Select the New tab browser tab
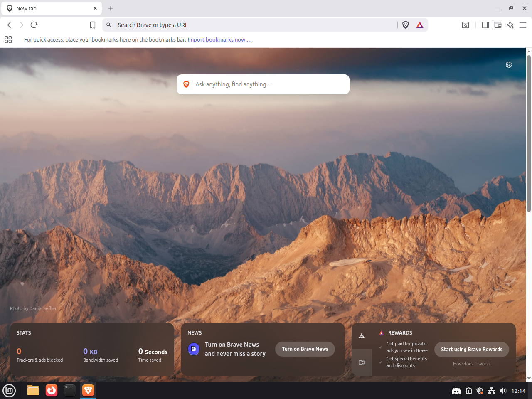The height and width of the screenshot is (399, 532). (x=50, y=8)
